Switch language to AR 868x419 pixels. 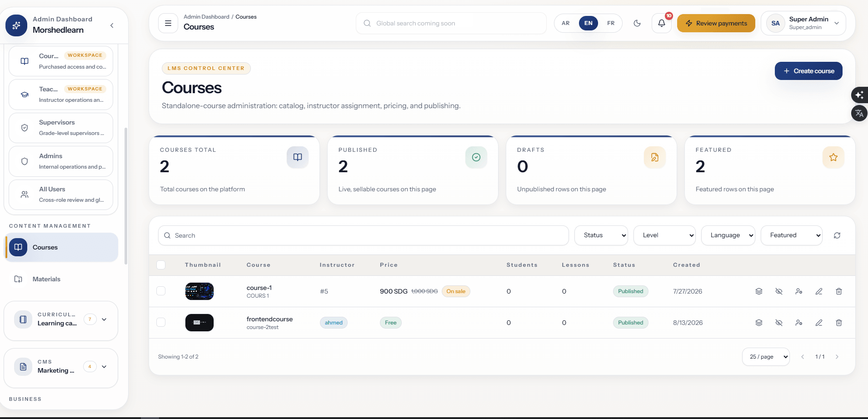(x=566, y=23)
